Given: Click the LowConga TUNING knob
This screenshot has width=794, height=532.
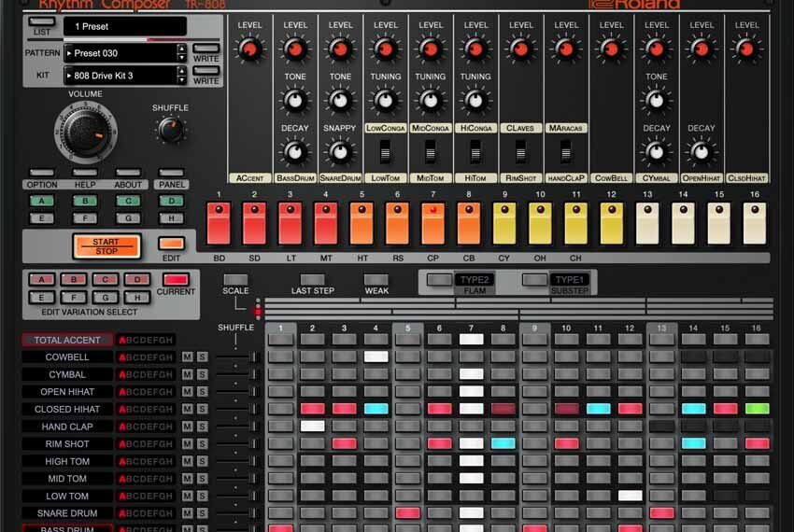Looking at the screenshot, I should [386, 100].
